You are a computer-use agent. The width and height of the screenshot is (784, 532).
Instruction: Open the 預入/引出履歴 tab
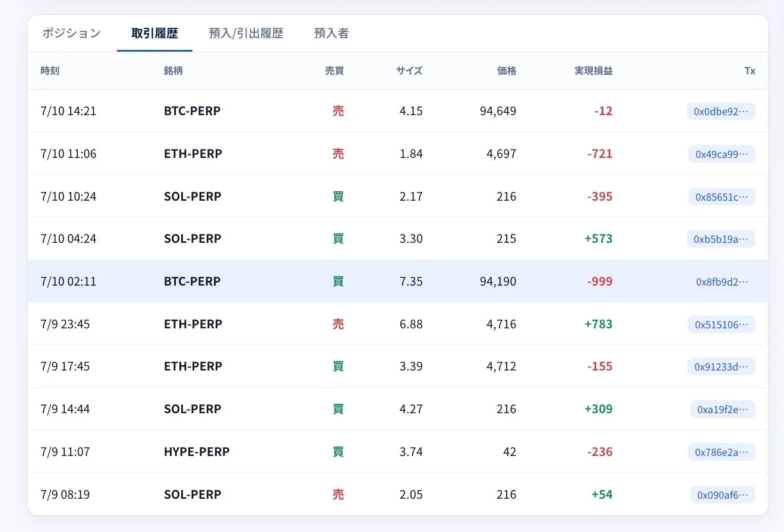click(x=246, y=33)
